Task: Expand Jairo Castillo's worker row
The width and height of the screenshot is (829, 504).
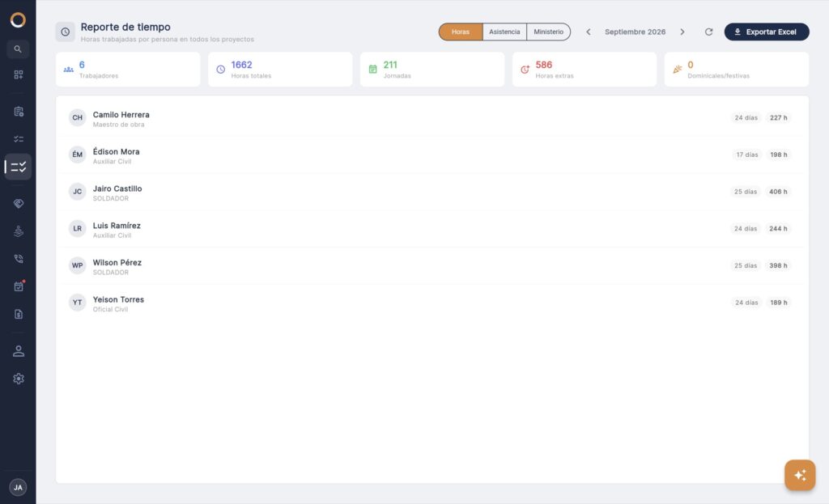Action: [x=432, y=192]
